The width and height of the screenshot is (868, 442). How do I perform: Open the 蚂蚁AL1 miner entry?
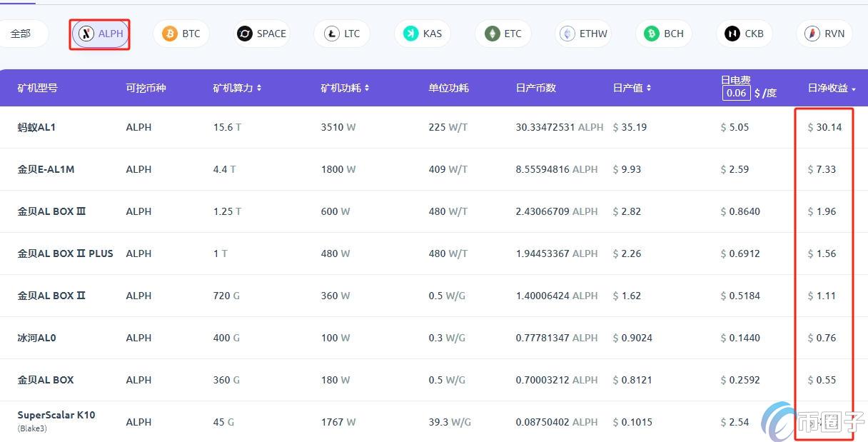click(36, 127)
